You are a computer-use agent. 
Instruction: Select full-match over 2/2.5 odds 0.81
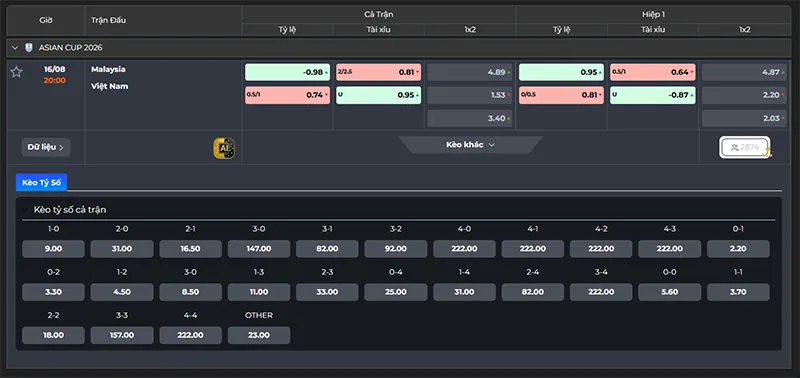coord(379,72)
